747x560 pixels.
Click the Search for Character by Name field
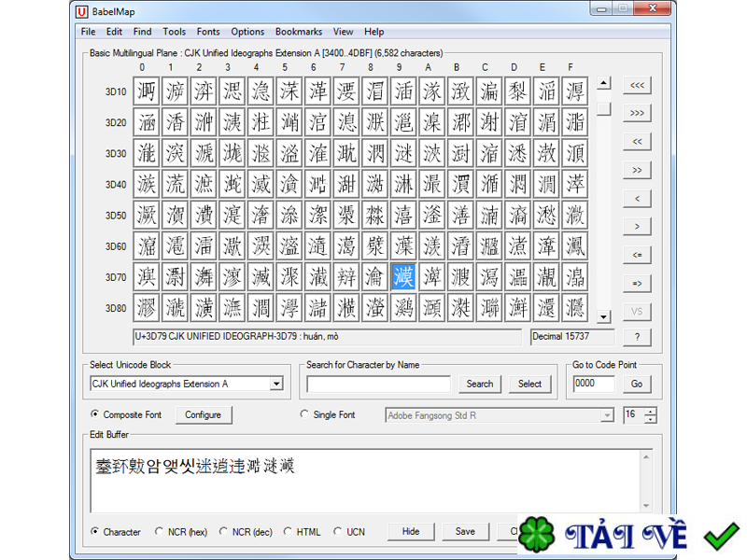(x=378, y=384)
